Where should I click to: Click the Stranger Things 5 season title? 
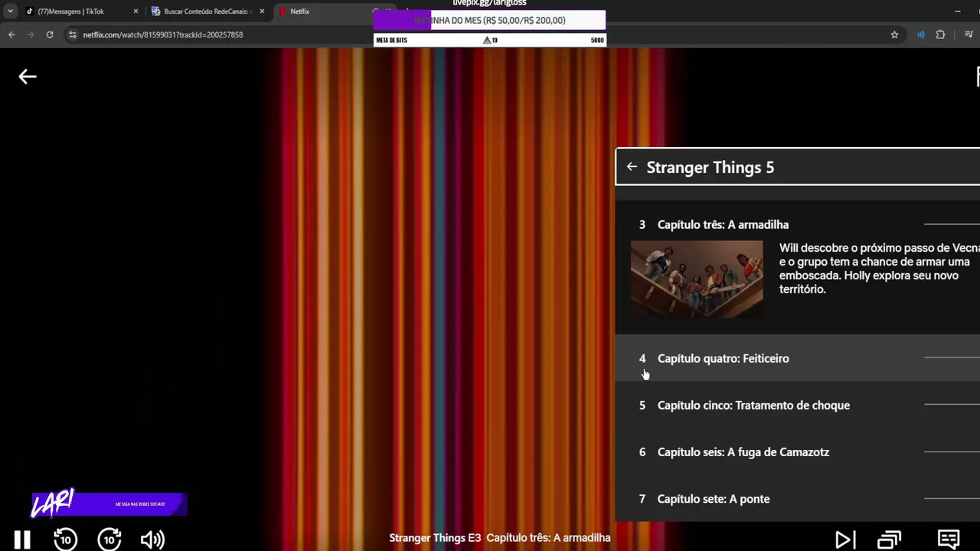(710, 167)
